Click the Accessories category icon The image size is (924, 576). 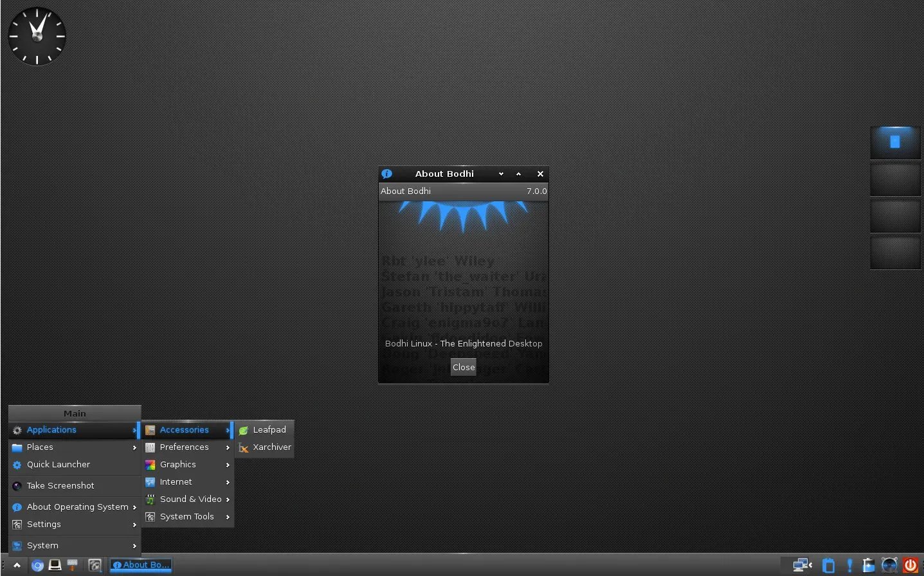[x=150, y=430]
